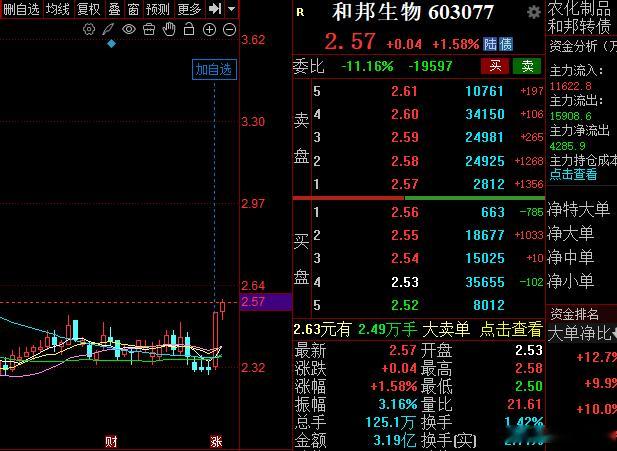Click the 振幅 value 3.16%
617x451 pixels.
(397, 404)
